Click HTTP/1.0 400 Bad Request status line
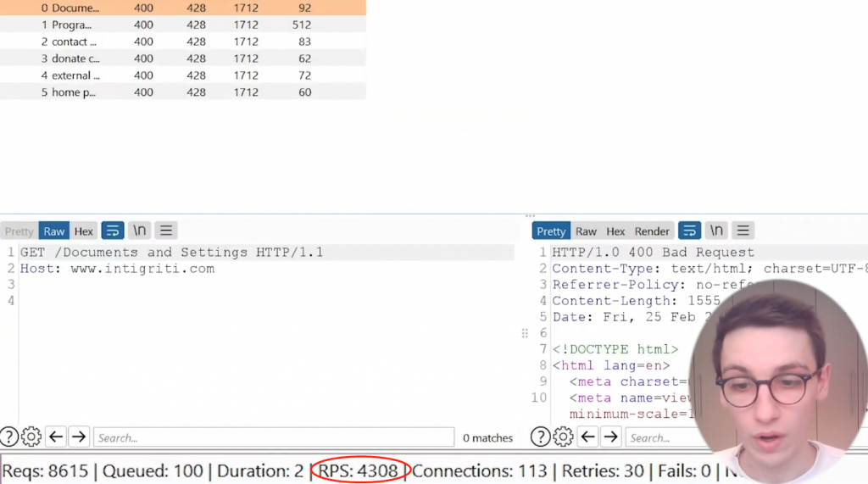The height and width of the screenshot is (484, 868). (654, 252)
